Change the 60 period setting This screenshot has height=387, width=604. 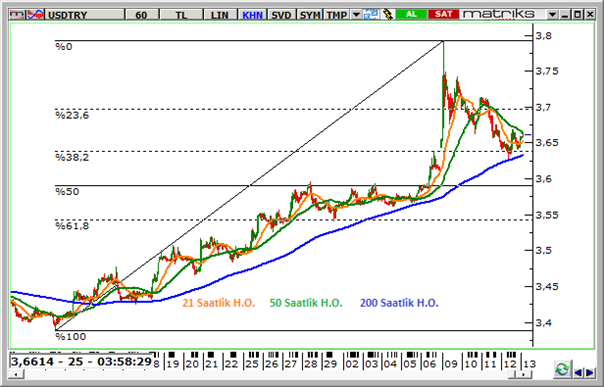[141, 15]
